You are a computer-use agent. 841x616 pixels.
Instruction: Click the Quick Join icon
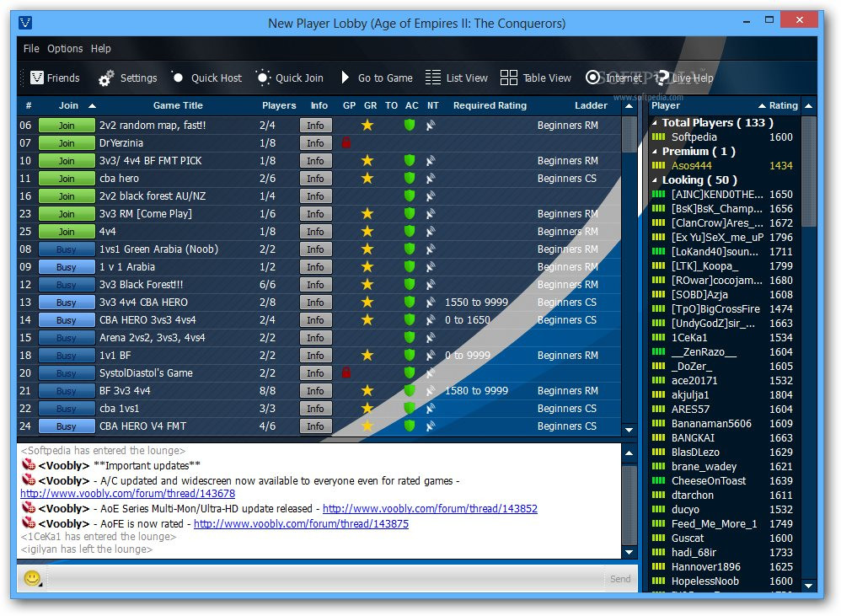(x=262, y=78)
